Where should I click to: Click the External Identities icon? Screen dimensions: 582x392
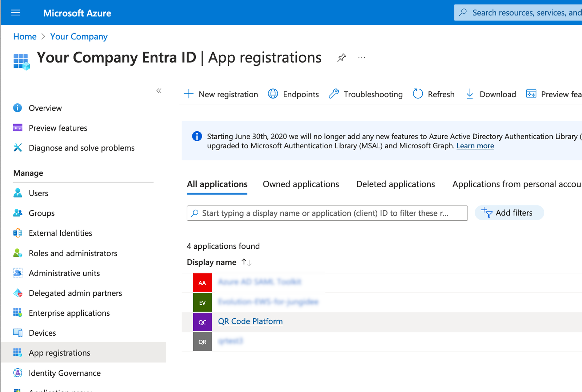[17, 233]
